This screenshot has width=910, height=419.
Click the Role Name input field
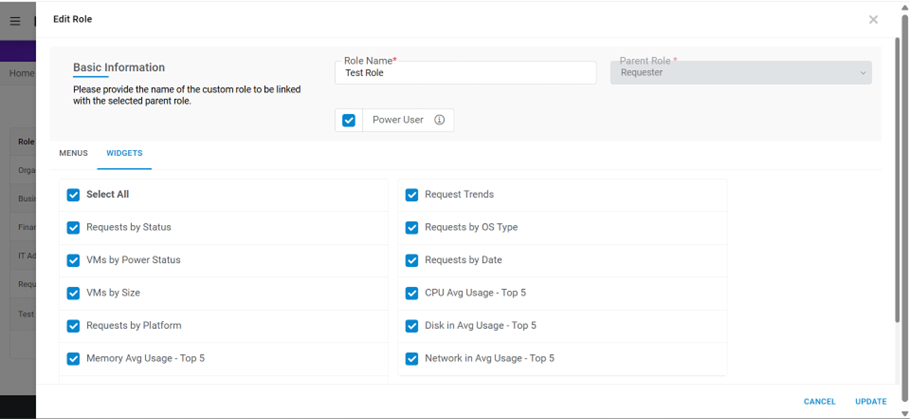[x=465, y=73]
